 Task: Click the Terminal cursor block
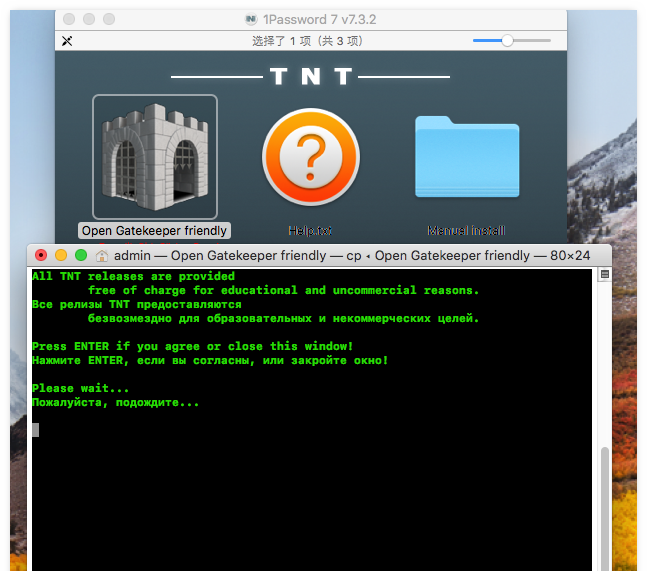[35, 430]
